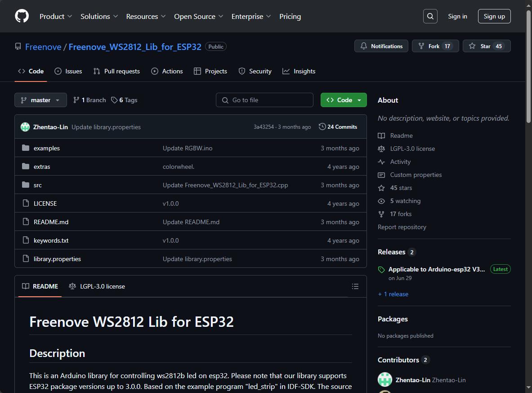Expand the Enterprise menu
The width and height of the screenshot is (532, 393).
point(251,16)
